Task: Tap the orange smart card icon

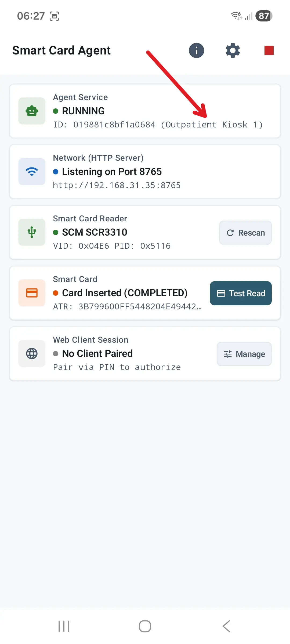Action: coord(32,293)
